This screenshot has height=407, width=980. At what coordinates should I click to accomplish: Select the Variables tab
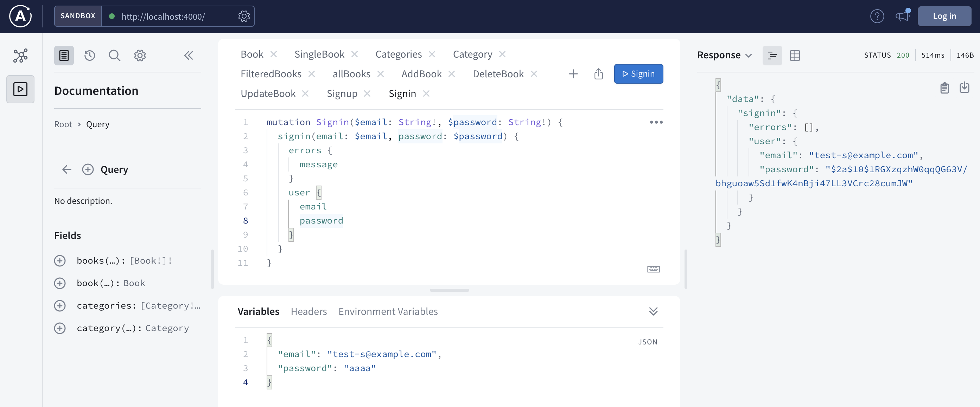258,311
